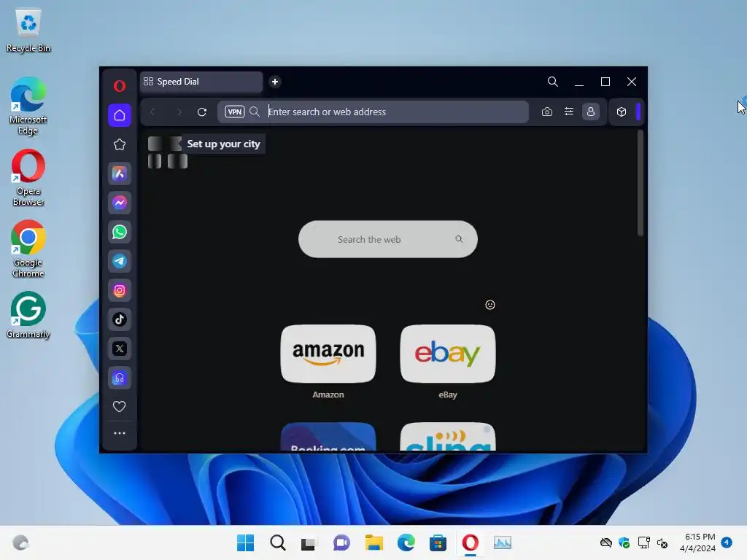
Task: Open TikTok in Opera sidebar
Action: tap(120, 319)
